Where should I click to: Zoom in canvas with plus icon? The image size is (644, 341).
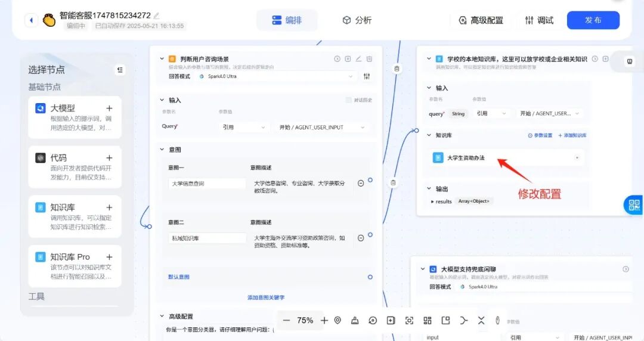pyautogui.click(x=324, y=320)
